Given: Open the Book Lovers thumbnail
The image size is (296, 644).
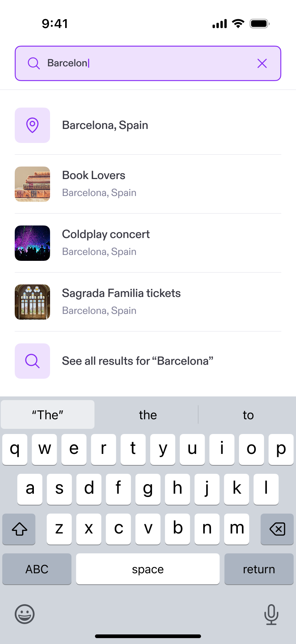Looking at the screenshot, I should 32,184.
